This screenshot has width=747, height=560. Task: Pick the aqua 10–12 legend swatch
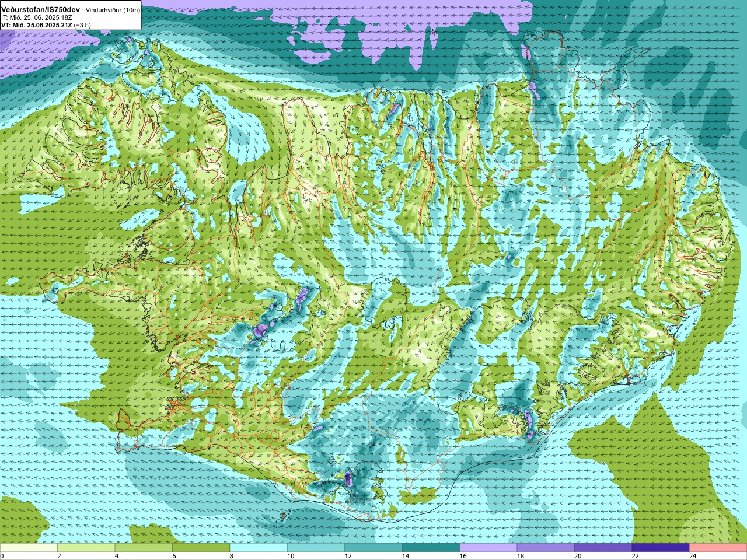316,548
